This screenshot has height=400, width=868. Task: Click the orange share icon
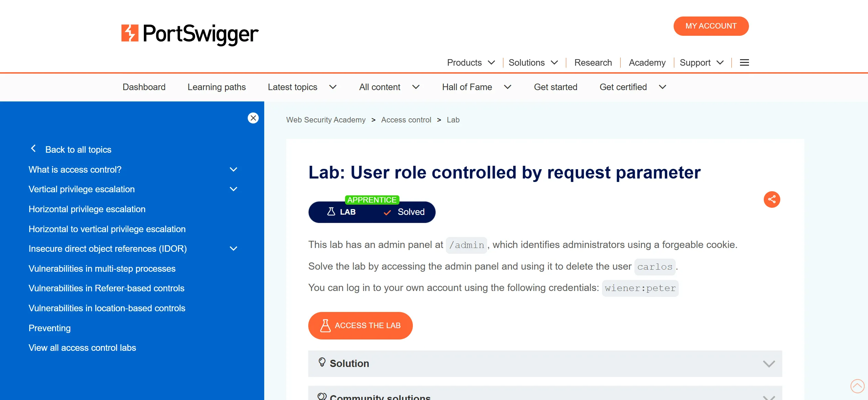772,199
